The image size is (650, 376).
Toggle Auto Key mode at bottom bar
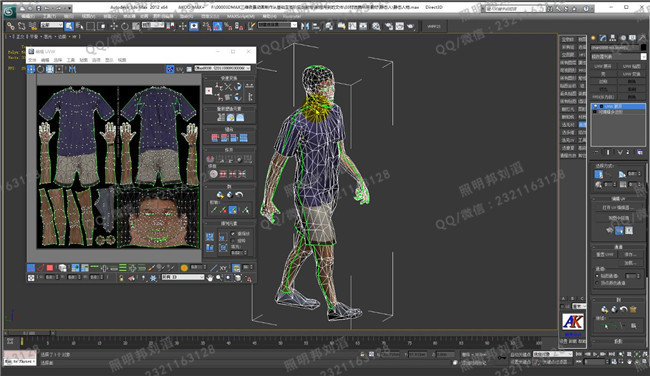click(x=520, y=354)
